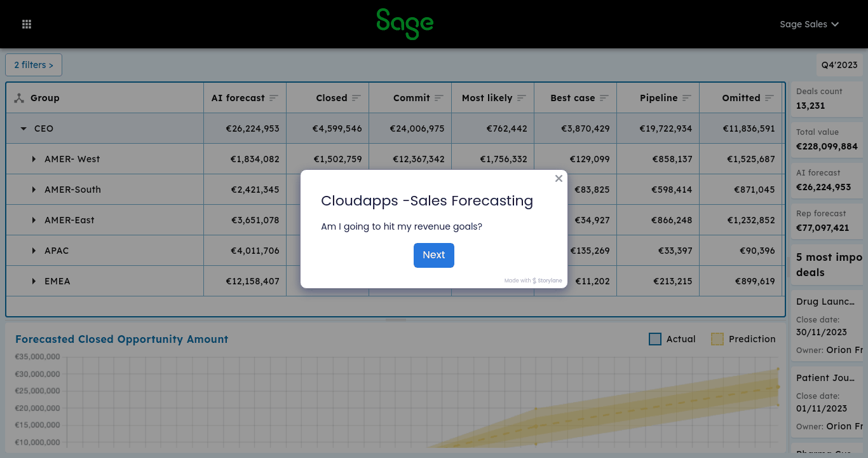Click AMER- West Pipeline €858,137
The width and height of the screenshot is (868, 458).
(658, 159)
